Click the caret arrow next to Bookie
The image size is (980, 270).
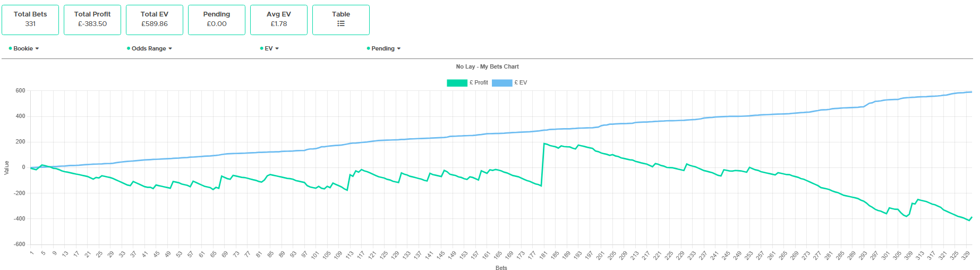[37, 49]
